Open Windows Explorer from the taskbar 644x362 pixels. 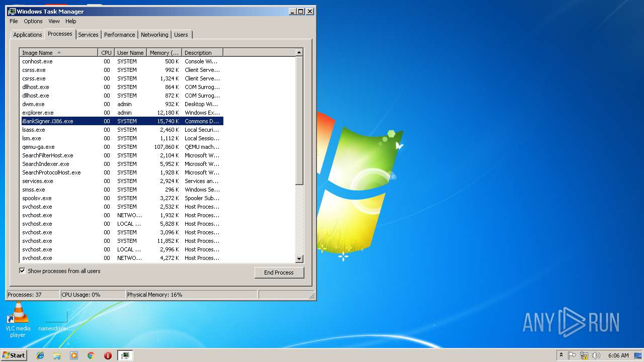(x=57, y=355)
